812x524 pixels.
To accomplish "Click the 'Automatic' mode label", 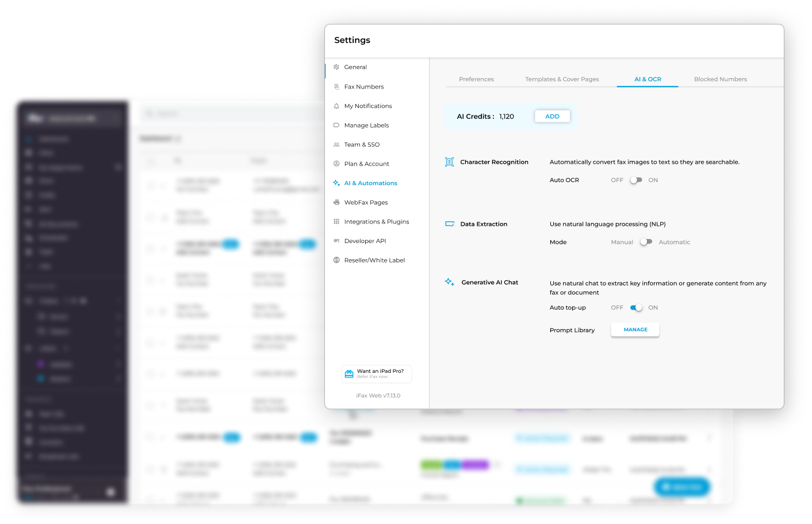I will pyautogui.click(x=674, y=242).
